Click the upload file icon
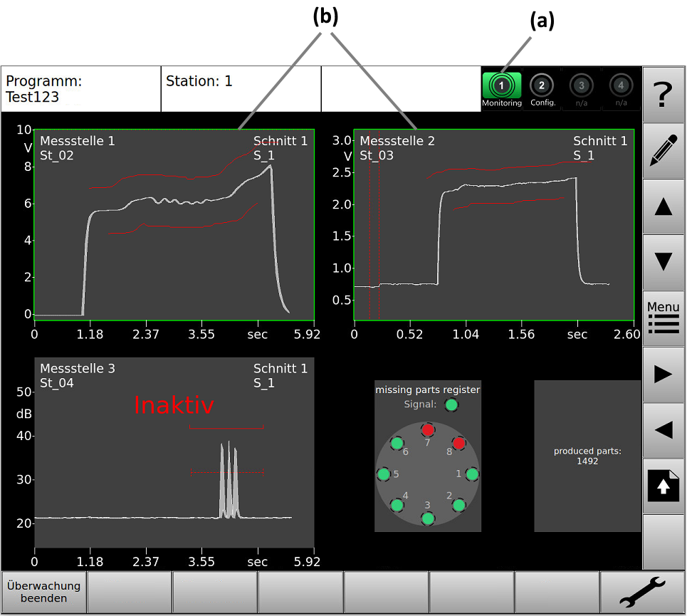687x616 pixels. click(x=664, y=486)
